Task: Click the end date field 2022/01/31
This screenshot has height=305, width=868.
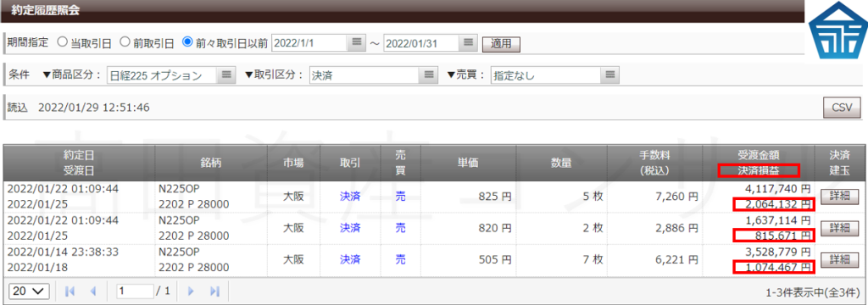Action: (x=420, y=42)
